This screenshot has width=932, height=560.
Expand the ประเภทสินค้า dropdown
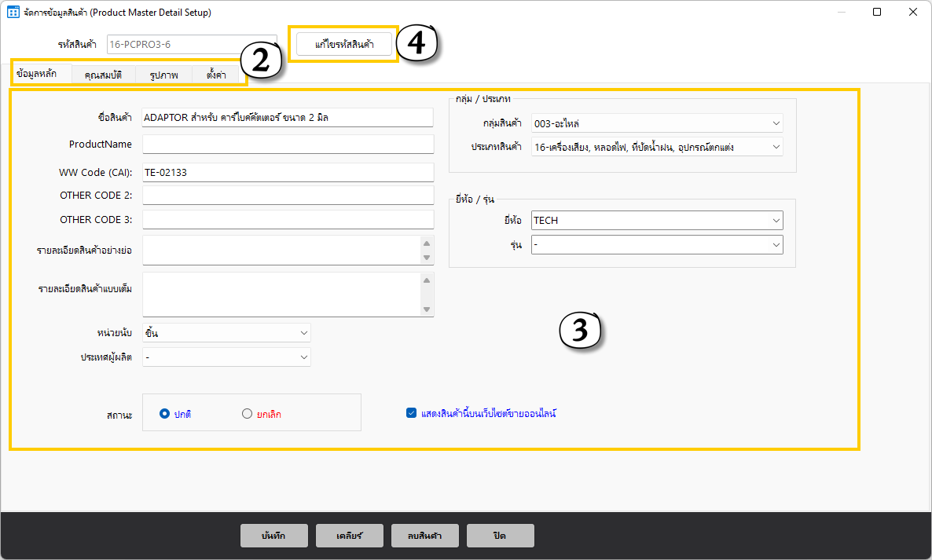pos(657,147)
